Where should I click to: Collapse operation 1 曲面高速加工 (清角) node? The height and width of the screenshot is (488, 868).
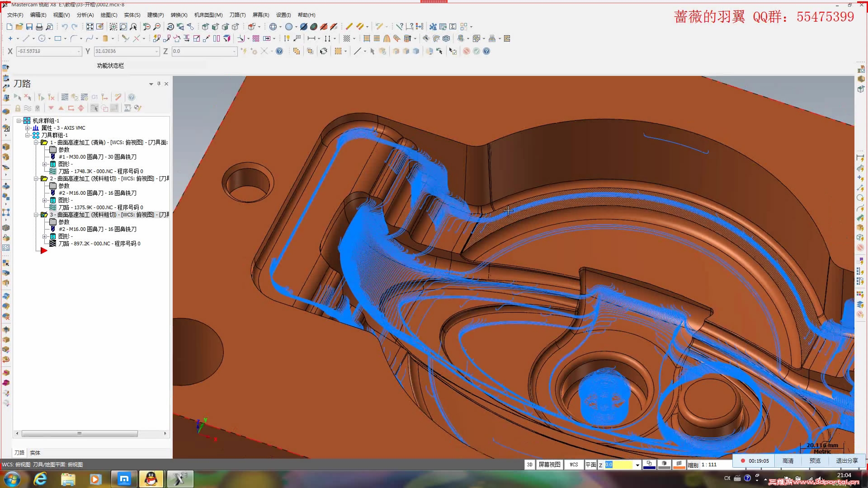tap(36, 142)
